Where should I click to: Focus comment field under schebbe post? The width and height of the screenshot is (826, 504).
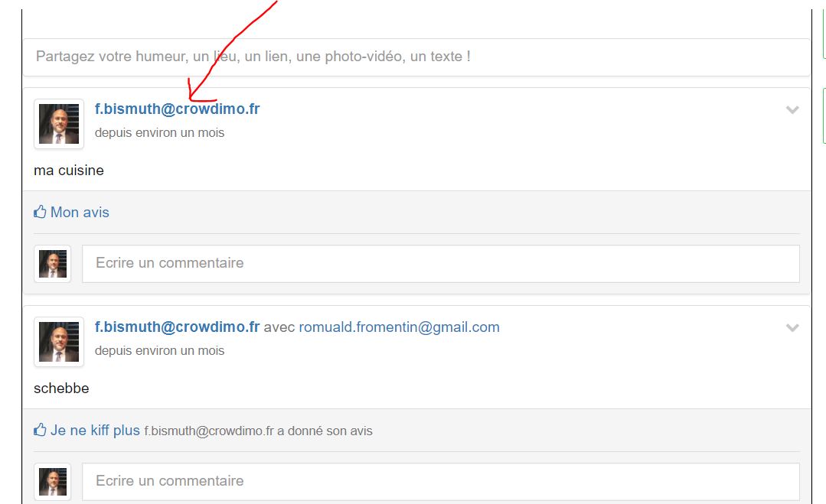pyautogui.click(x=441, y=481)
